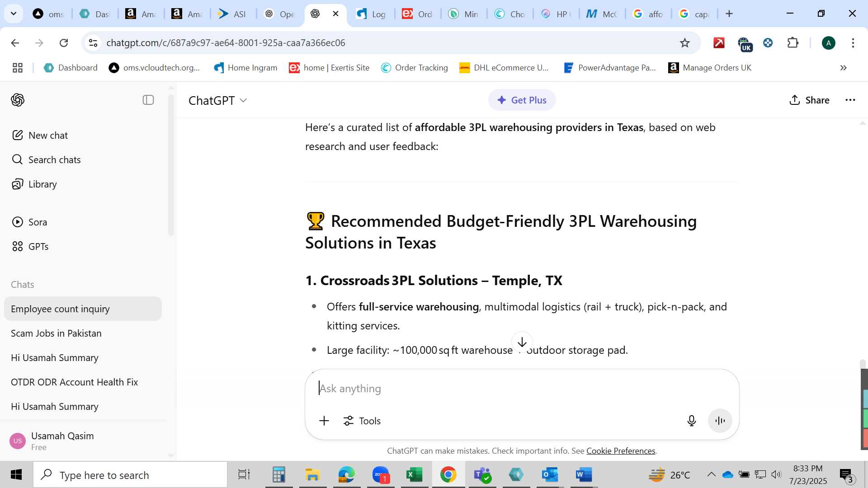Screen dimensions: 868x488
Task: Click the red arrow extension icon
Action: click(719, 43)
